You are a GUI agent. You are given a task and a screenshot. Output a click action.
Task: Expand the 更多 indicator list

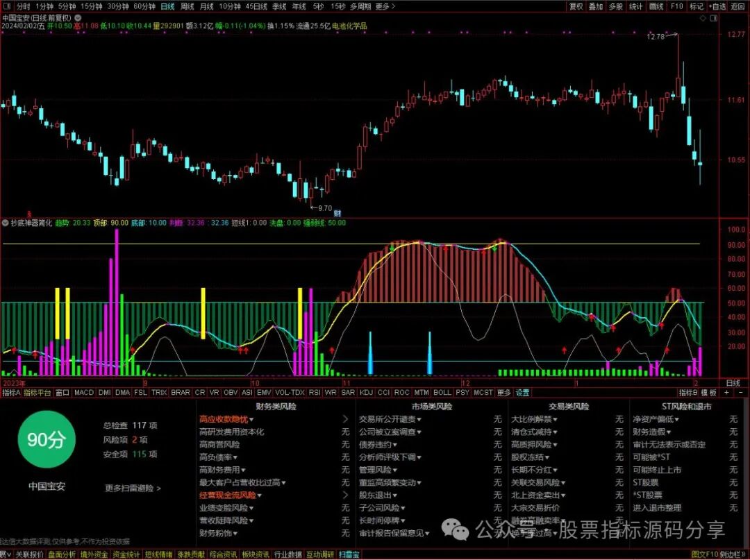coord(503,392)
